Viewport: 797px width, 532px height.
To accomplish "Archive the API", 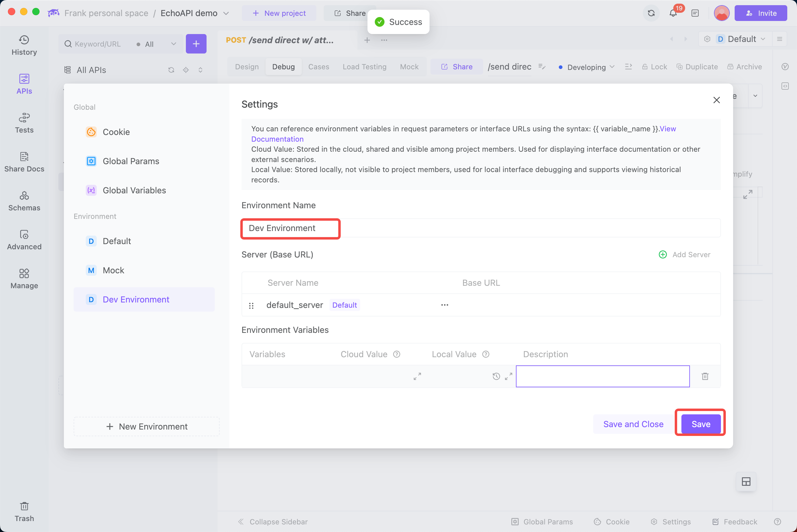I will 744,67.
